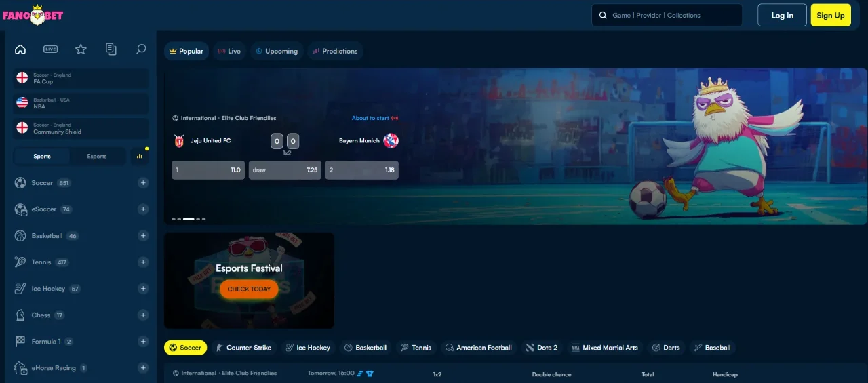
Task: Click the FanoBet logo
Action: click(x=33, y=14)
